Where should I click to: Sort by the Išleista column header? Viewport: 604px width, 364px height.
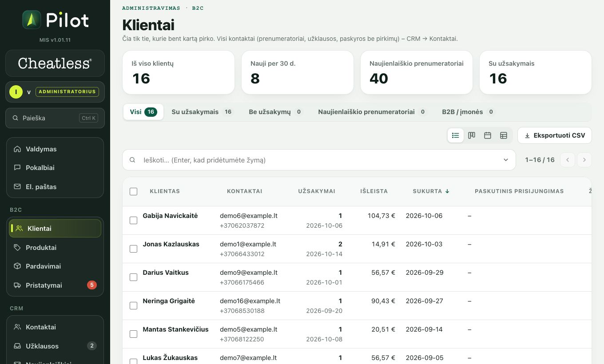point(374,191)
